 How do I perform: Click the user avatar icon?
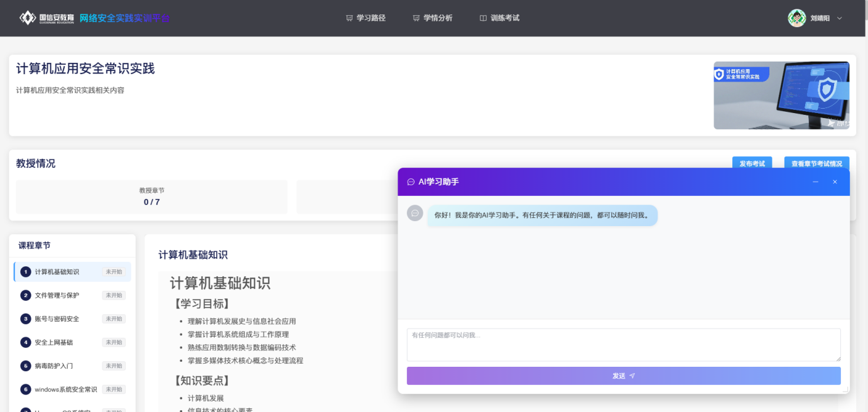coord(796,18)
